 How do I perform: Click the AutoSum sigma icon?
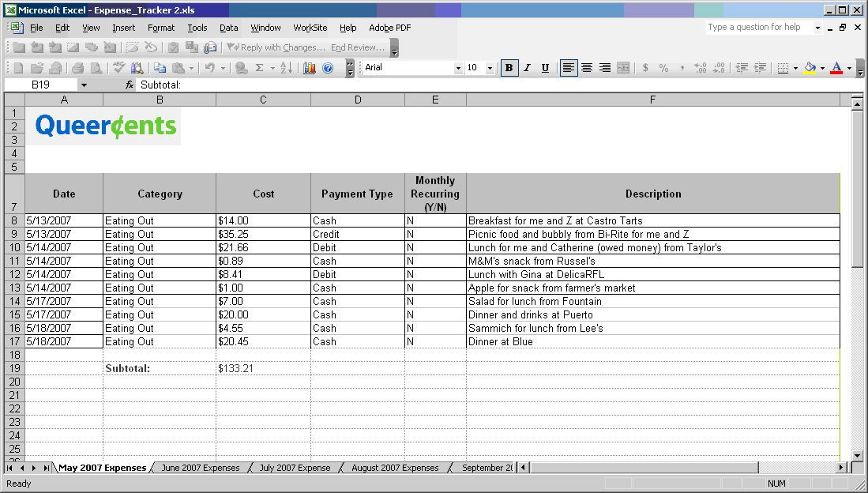point(259,68)
